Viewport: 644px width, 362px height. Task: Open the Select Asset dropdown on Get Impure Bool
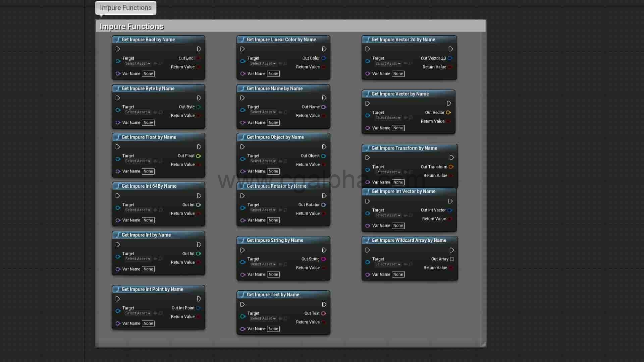138,63
